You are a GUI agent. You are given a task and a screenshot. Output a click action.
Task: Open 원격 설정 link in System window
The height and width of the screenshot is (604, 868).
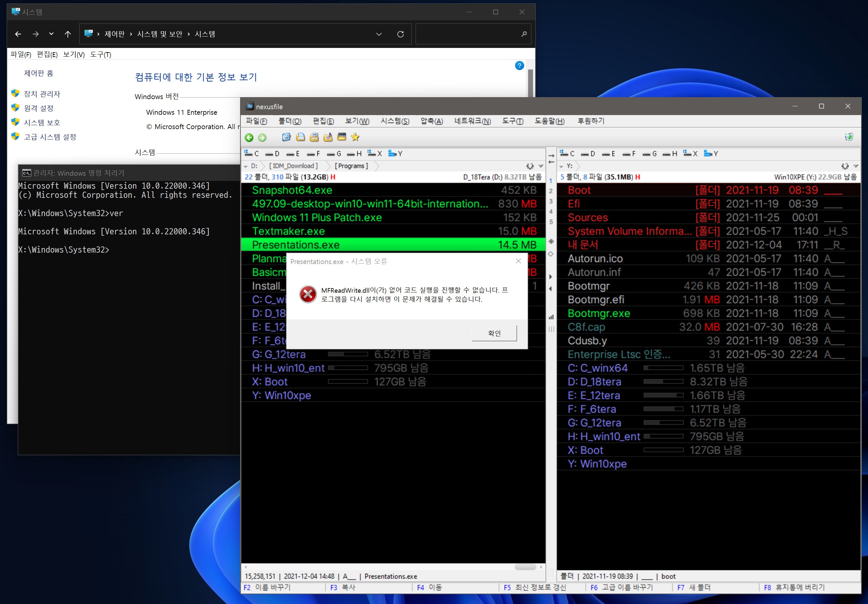click(38, 109)
